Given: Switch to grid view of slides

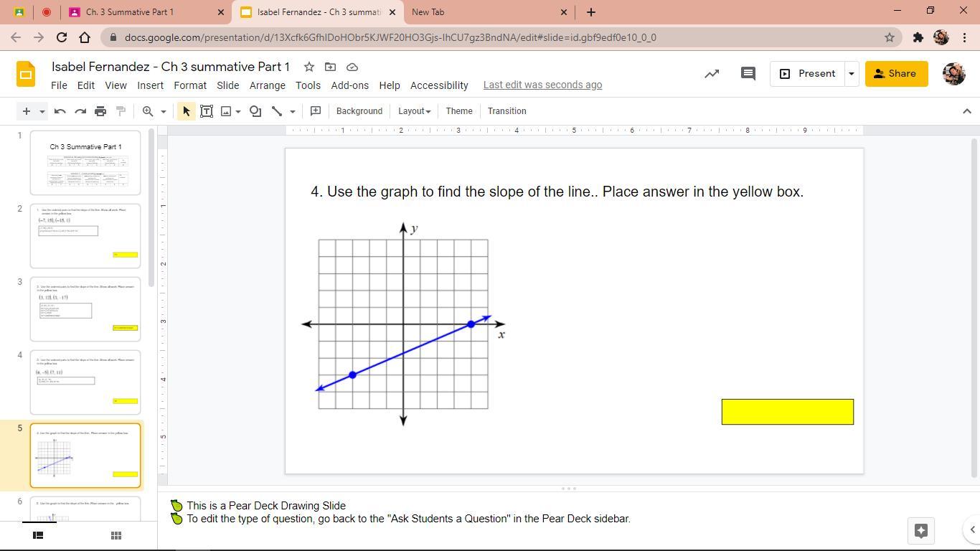Looking at the screenshot, I should (116, 535).
